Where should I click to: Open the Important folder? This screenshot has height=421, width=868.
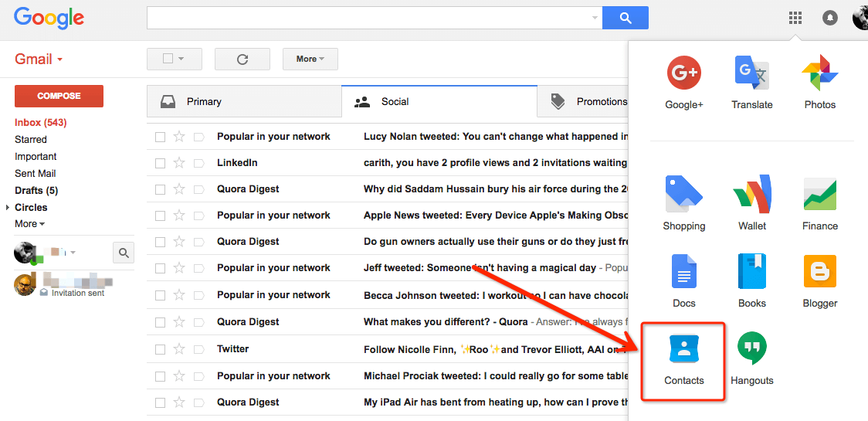coord(36,157)
